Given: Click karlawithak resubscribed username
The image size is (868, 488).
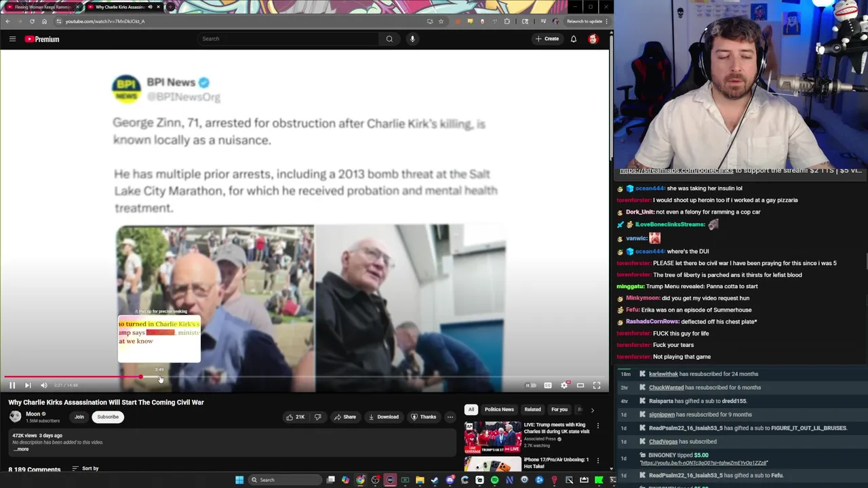Looking at the screenshot, I should pos(663,374).
